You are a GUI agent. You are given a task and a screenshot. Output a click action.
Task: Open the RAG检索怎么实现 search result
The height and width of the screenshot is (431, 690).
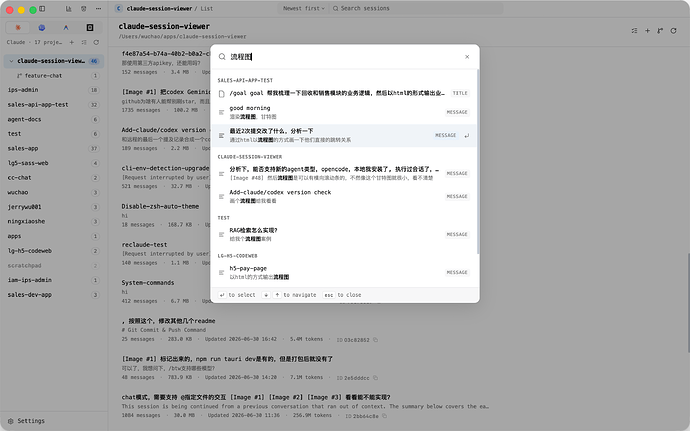tap(344, 235)
